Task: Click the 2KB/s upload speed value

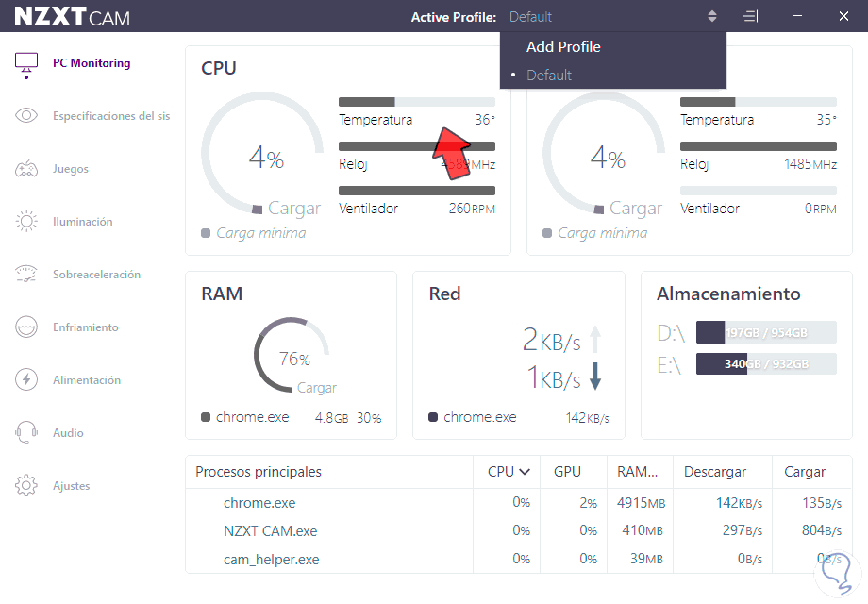Action: 551,340
